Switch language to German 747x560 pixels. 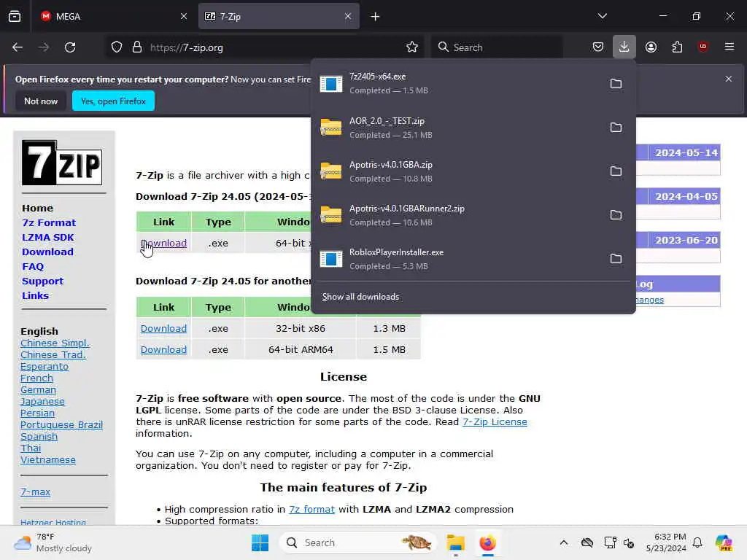coord(38,389)
